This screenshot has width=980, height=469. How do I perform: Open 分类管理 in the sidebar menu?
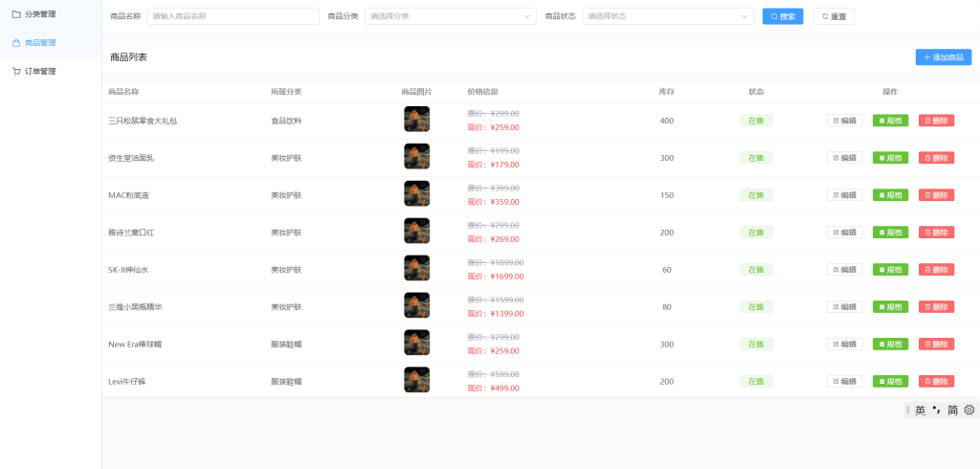(x=40, y=14)
